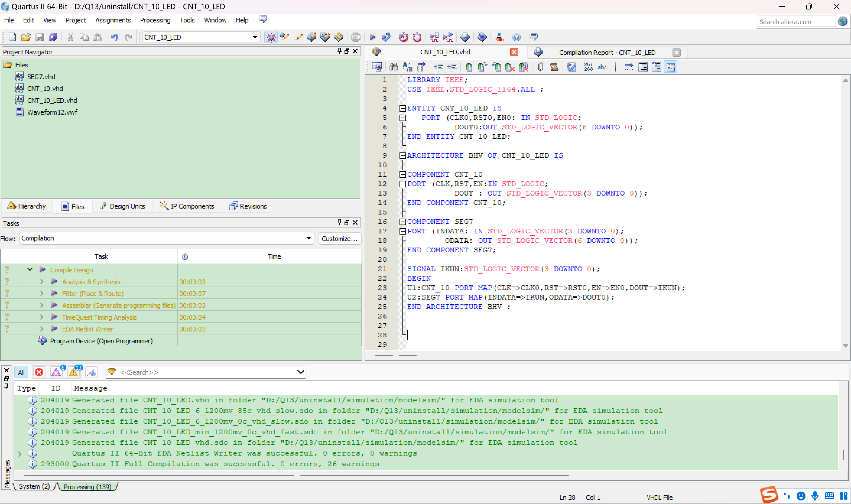The image size is (851, 504).
Task: Select the Design Units navigator tab
Action: (123, 206)
